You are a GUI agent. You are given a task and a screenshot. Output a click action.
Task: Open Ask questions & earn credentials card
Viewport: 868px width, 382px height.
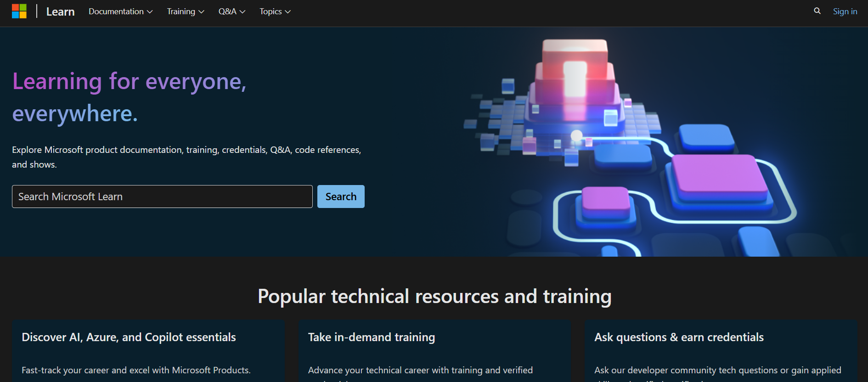[x=721, y=351]
